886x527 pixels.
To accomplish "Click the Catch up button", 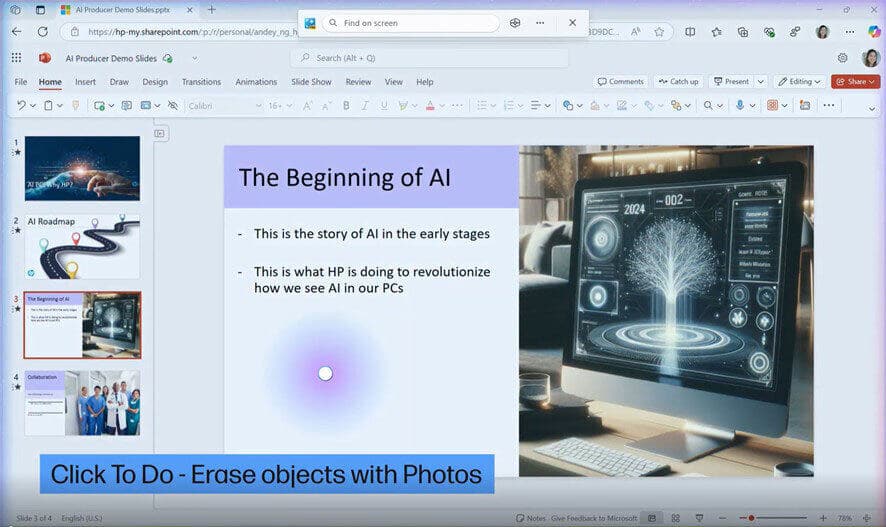I will pyautogui.click(x=679, y=81).
